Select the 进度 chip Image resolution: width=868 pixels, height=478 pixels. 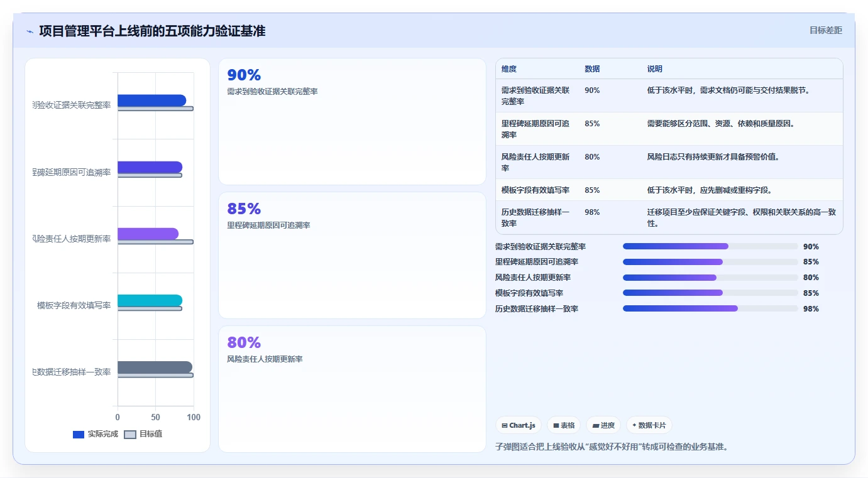(x=603, y=425)
